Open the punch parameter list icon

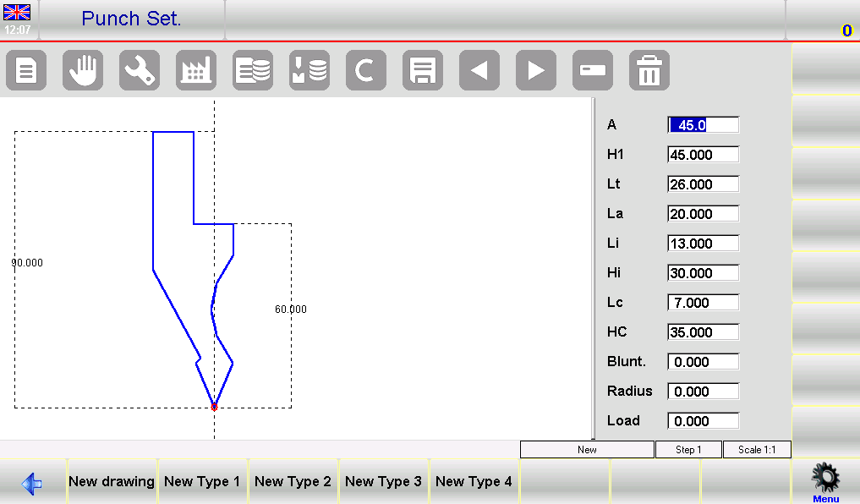pos(26,70)
